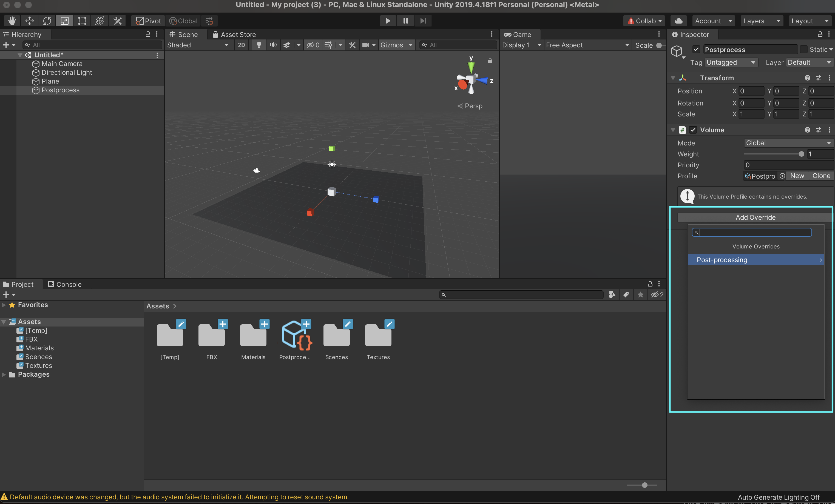Image resolution: width=835 pixels, height=504 pixels.
Task: Disable the Postprocess object active checkbox
Action: pyautogui.click(x=696, y=50)
